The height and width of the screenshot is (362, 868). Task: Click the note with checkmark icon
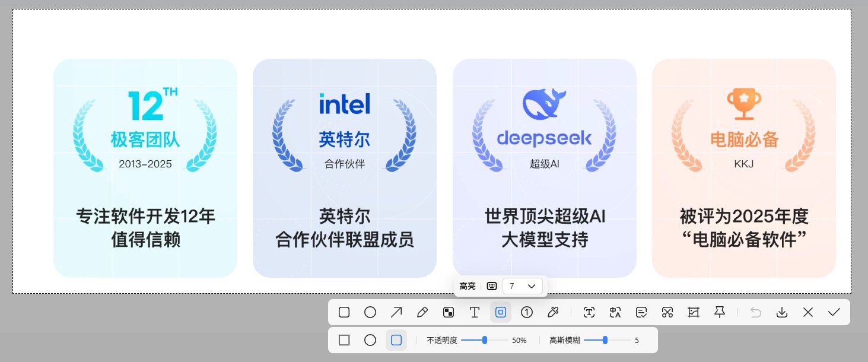click(x=641, y=312)
